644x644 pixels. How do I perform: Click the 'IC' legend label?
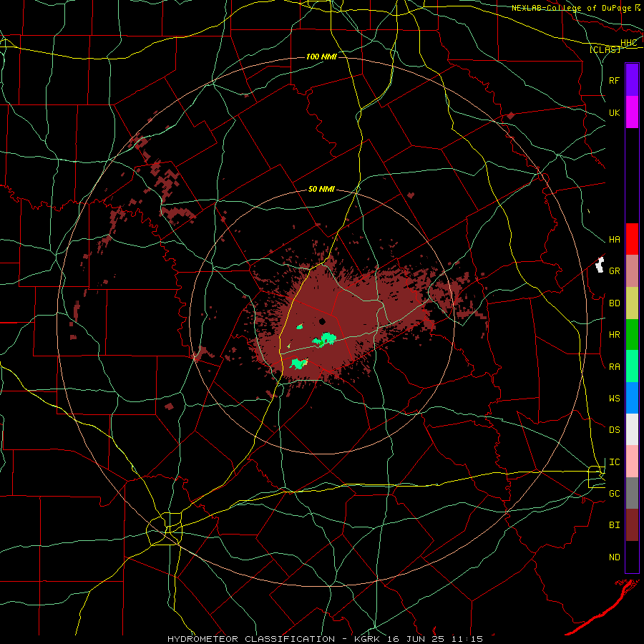(x=615, y=462)
